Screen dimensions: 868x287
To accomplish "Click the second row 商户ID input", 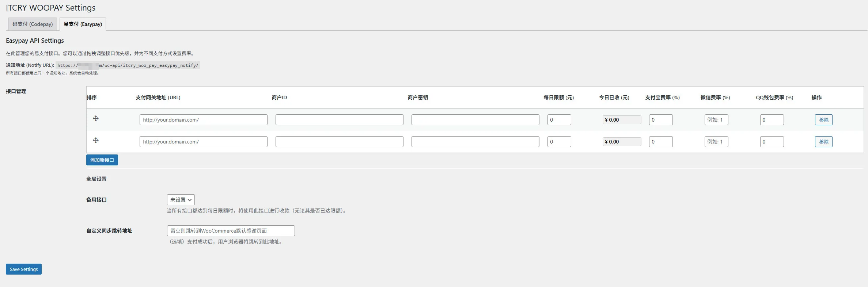I will tap(340, 142).
